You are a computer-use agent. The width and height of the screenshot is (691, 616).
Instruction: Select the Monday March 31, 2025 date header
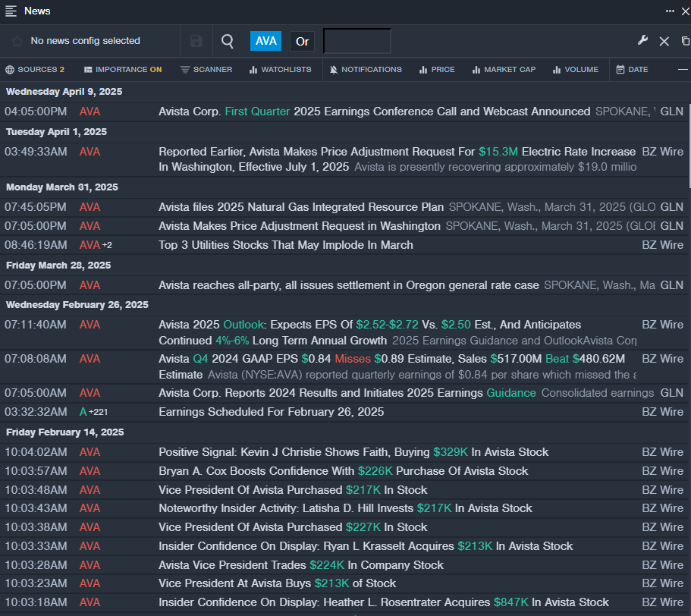[x=62, y=187]
